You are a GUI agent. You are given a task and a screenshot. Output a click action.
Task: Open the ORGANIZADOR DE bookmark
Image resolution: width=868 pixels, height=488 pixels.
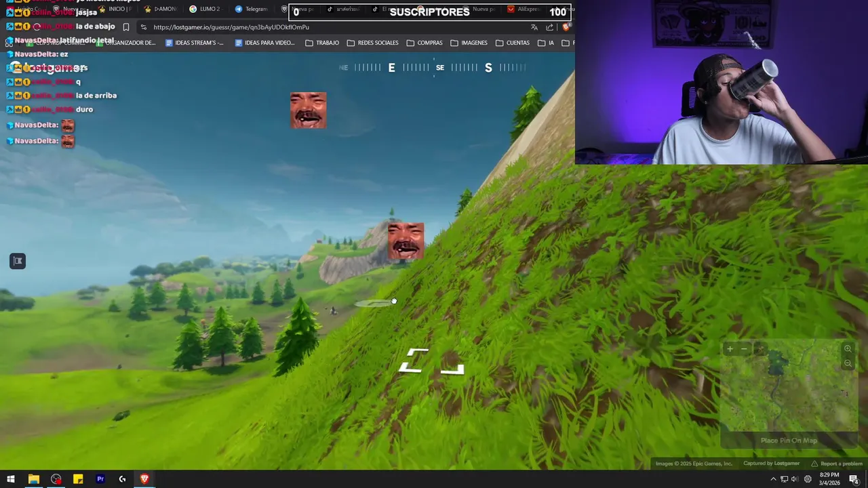(126, 43)
